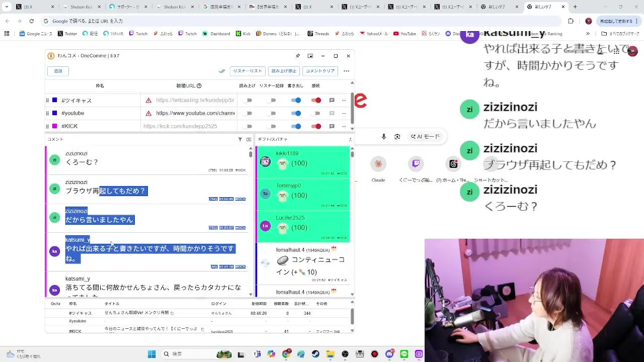This screenshot has height=362, width=644.
Task: Switch to the 世界幸福度 browser tab
Action: 267,7
